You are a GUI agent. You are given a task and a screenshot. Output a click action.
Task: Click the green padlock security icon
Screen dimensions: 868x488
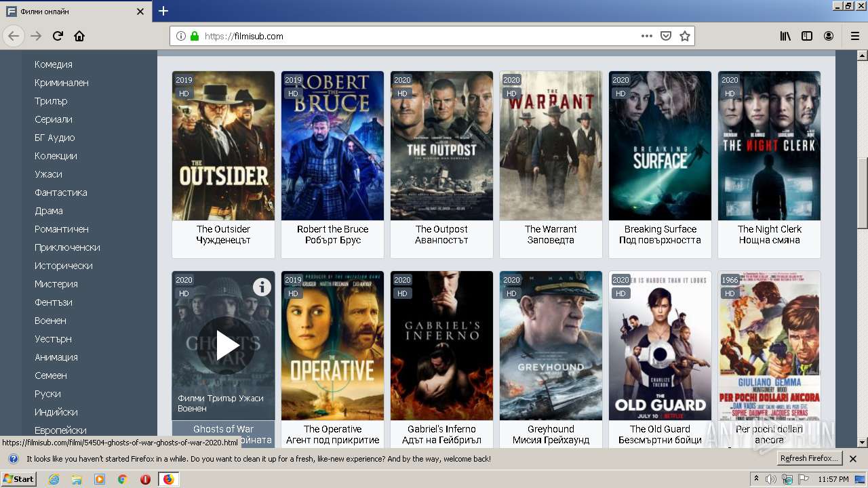(195, 36)
